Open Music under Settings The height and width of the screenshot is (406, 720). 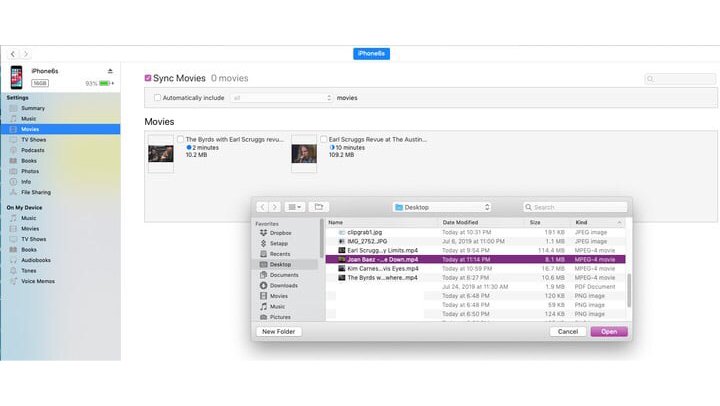(x=28, y=119)
